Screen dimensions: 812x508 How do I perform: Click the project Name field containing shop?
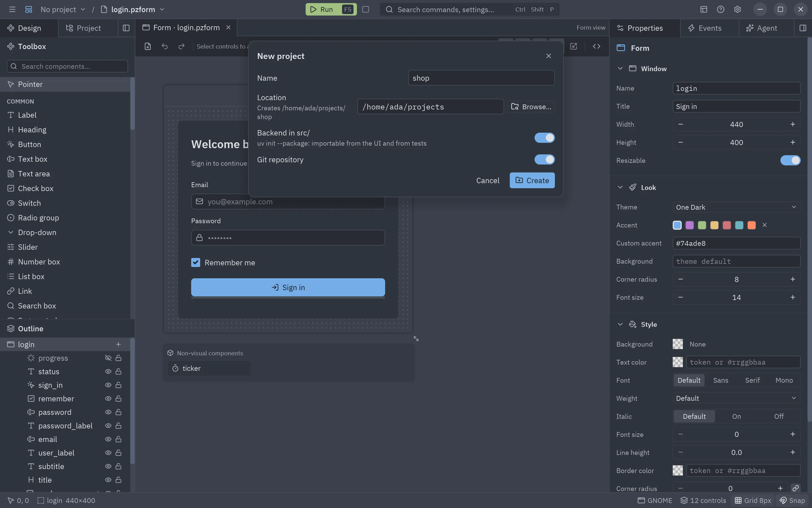coord(481,78)
